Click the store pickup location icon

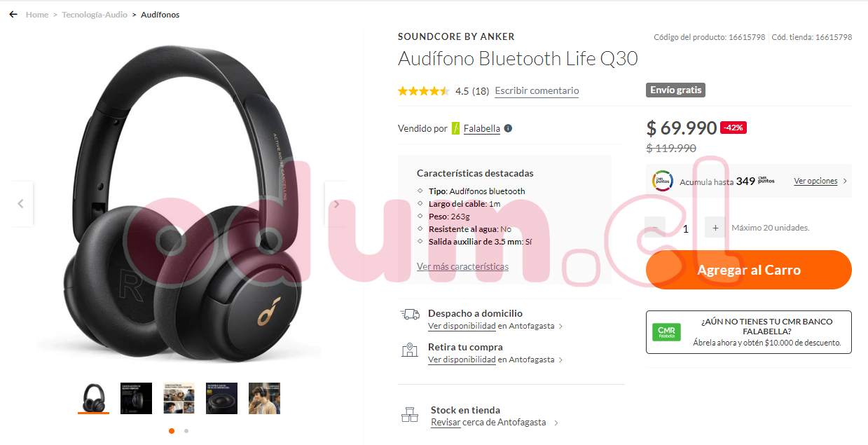point(410,350)
